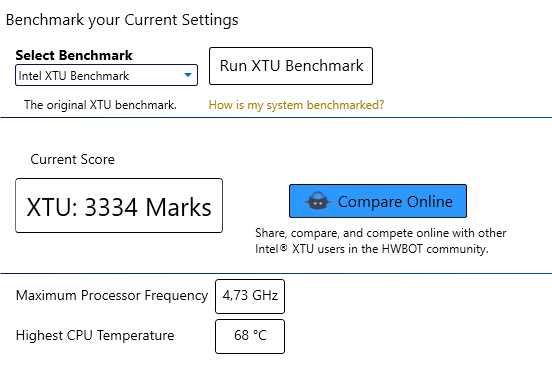Image resolution: width=552 pixels, height=391 pixels.
Task: Click the Maximum Processor Frequency value field
Action: pos(250,296)
